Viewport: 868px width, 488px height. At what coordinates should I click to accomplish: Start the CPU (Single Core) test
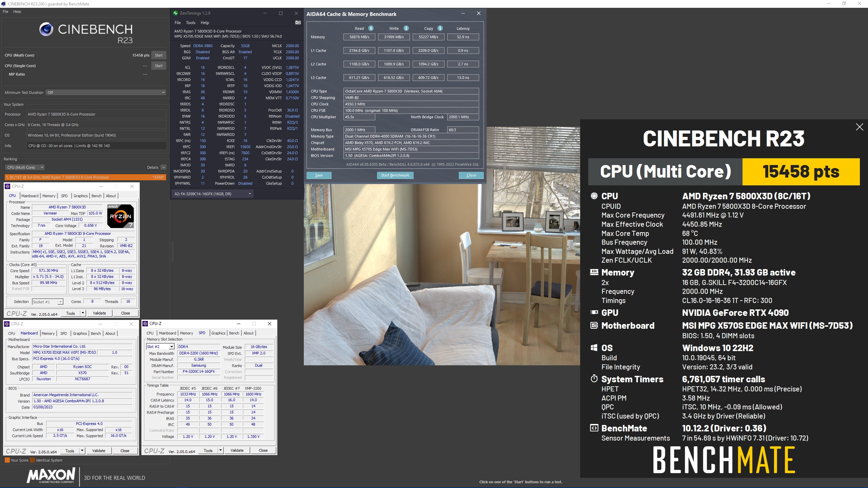[x=159, y=66]
